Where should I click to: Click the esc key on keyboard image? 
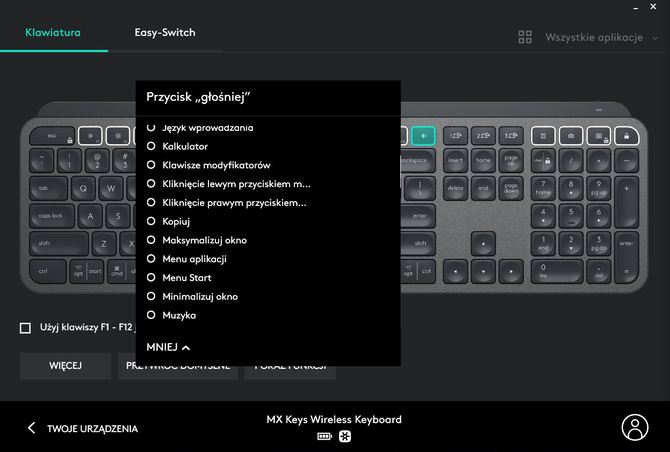[x=52, y=136]
